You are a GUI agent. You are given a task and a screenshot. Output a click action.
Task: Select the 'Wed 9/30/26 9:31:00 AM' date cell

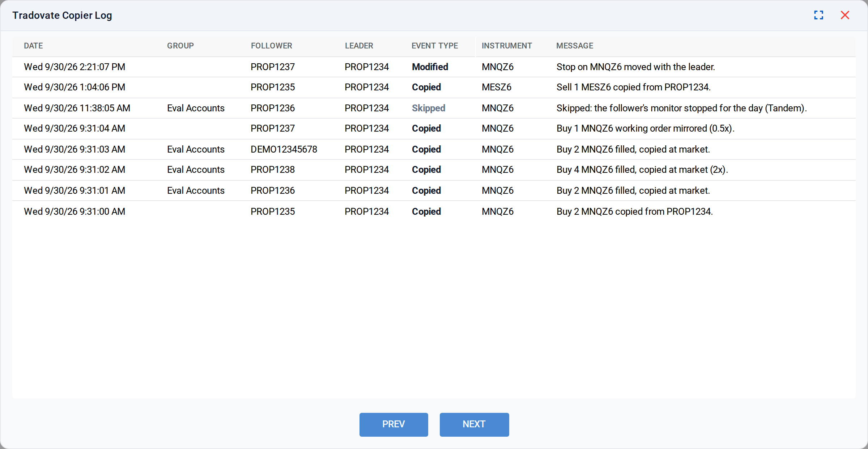point(75,211)
